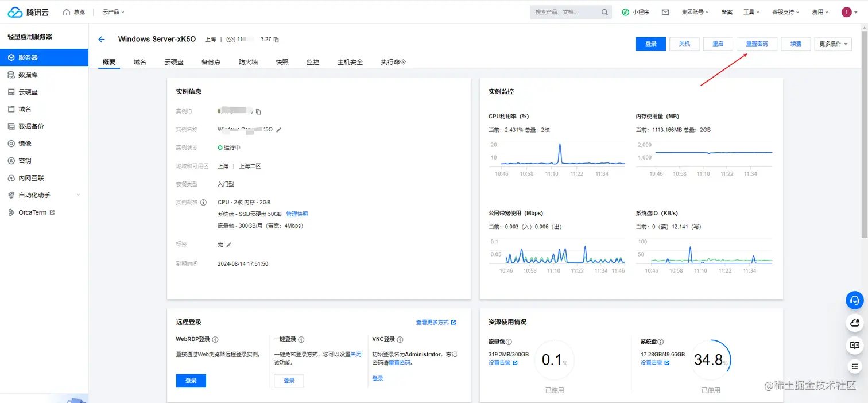Click the 关机 button
This screenshot has height=403, width=868.
coord(684,44)
